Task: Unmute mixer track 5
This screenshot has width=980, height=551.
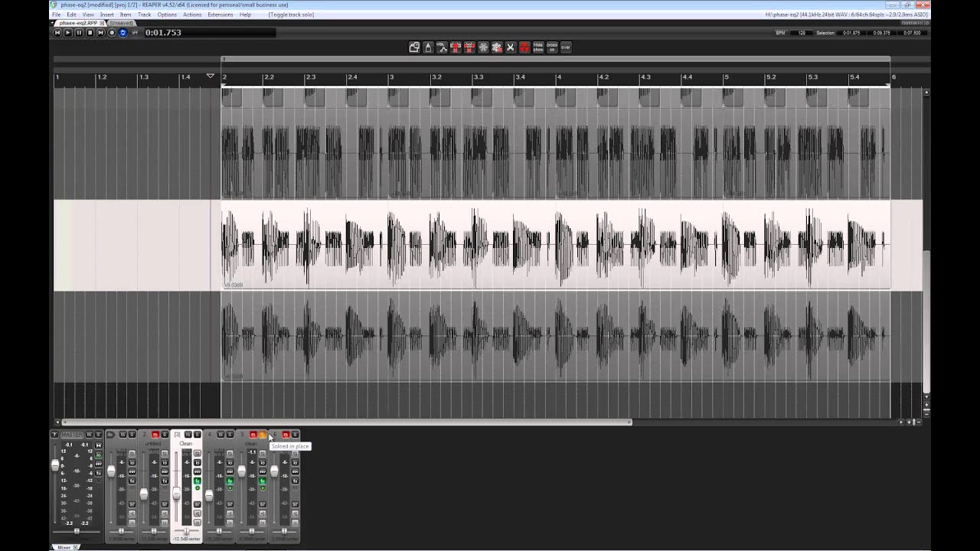Action: click(x=253, y=435)
